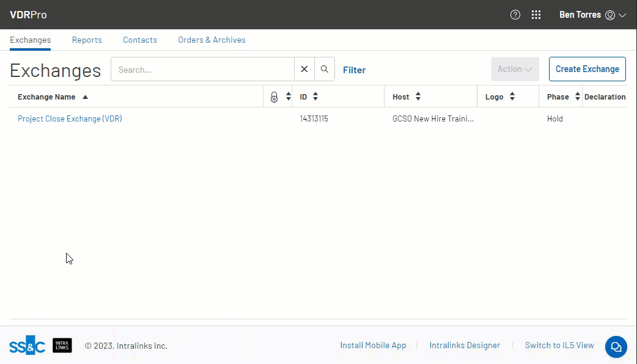Sort the table by Phase column
Viewport: 637px width, 364px height.
tap(564, 96)
